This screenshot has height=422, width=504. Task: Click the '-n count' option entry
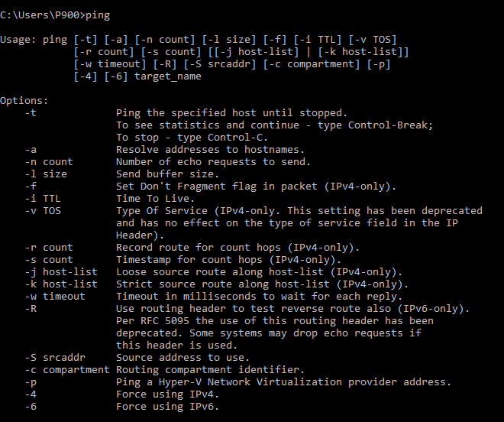click(49, 162)
